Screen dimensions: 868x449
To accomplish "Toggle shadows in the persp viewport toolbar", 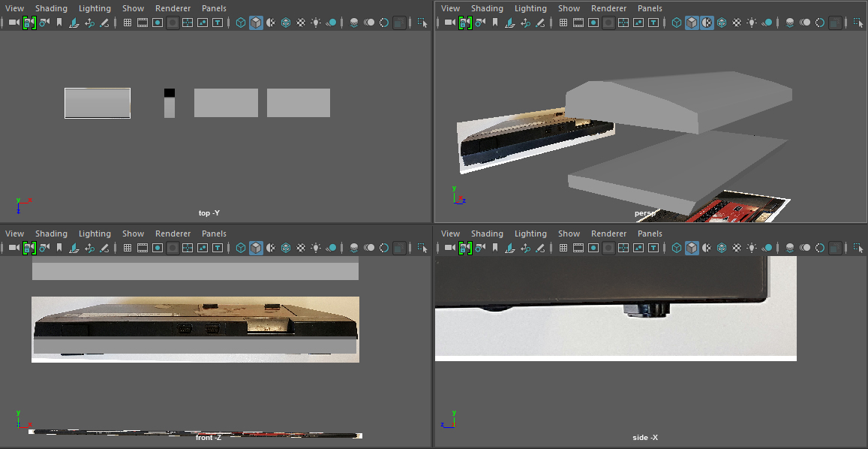I will point(767,23).
